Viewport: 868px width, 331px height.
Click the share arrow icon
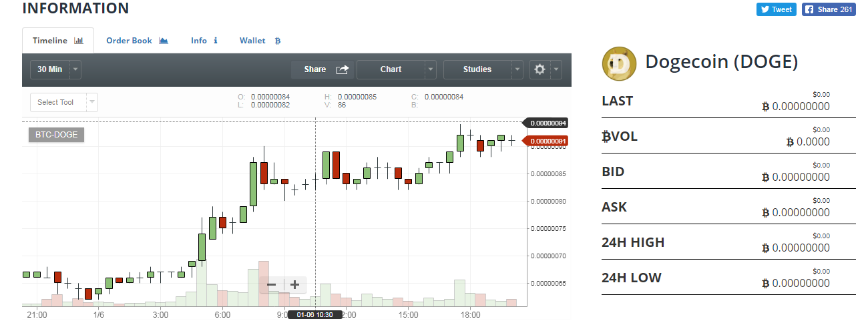[x=343, y=69]
